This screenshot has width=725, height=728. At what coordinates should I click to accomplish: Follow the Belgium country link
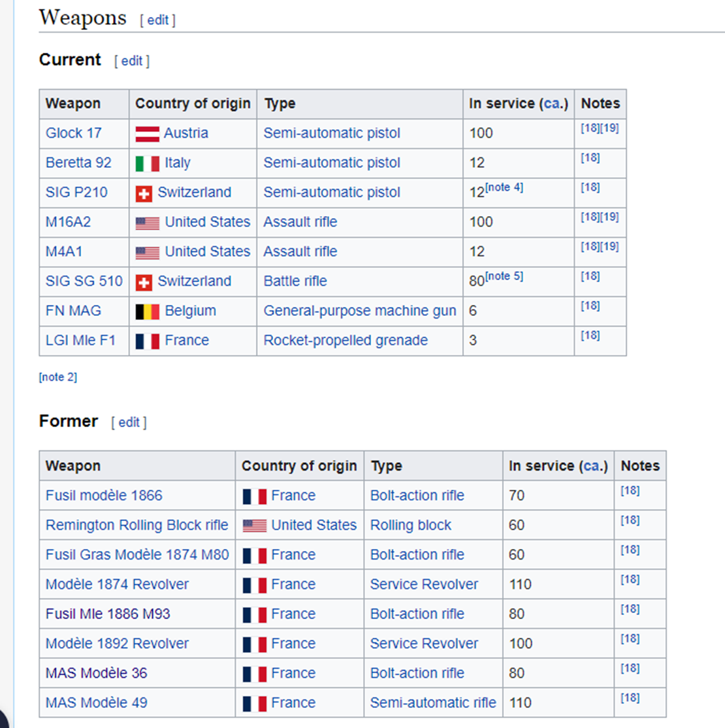point(191,311)
